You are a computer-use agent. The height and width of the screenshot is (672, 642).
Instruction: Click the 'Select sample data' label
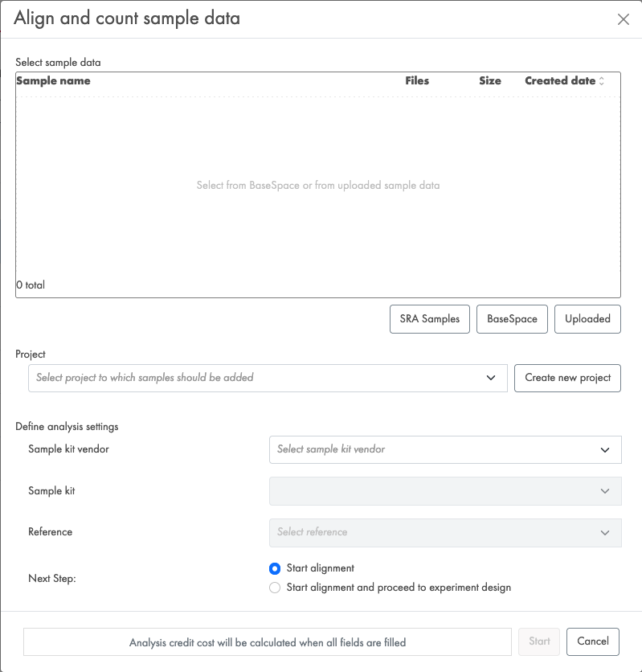pyautogui.click(x=58, y=63)
